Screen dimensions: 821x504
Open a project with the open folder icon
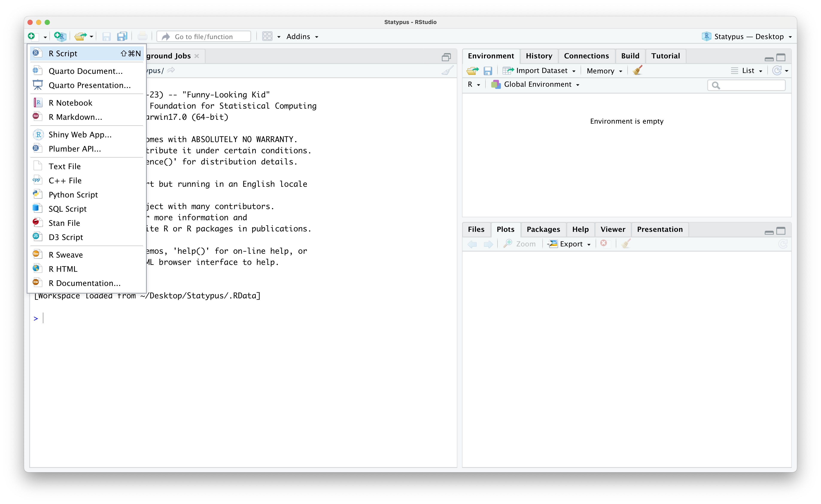click(x=81, y=37)
